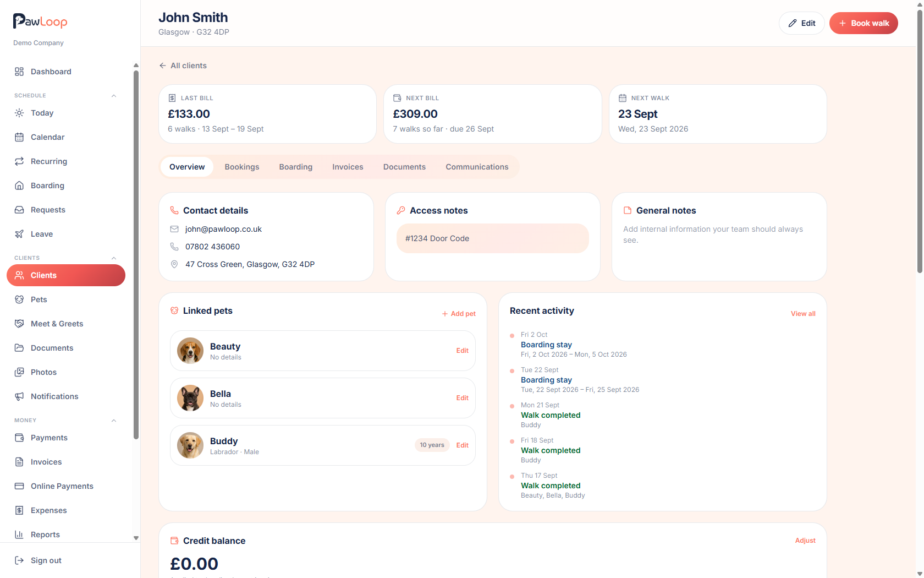Switch to the Boarding tab
924x578 pixels.
click(296, 167)
